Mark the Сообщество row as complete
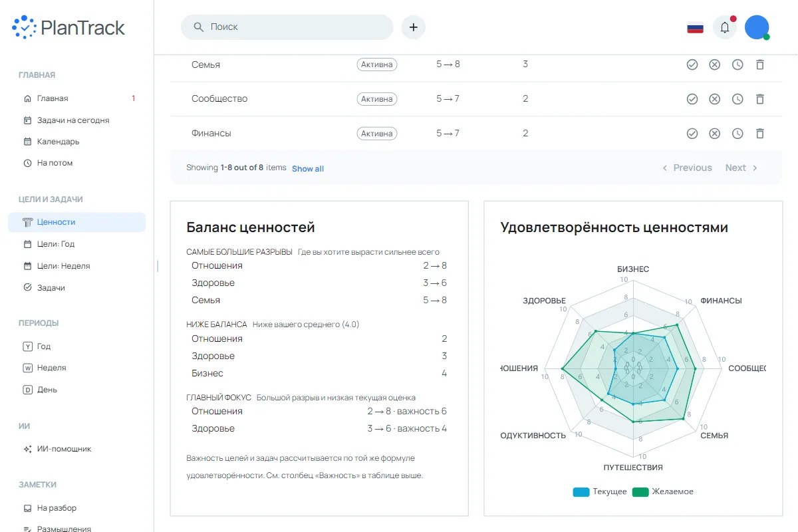This screenshot has height=532, width=798. (x=692, y=98)
